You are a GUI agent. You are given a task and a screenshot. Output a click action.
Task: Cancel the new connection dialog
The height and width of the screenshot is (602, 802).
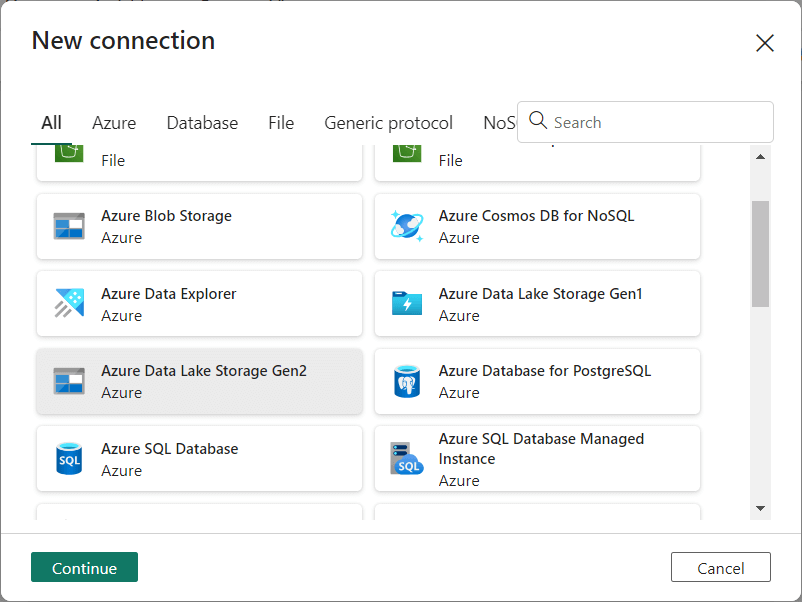tap(720, 567)
